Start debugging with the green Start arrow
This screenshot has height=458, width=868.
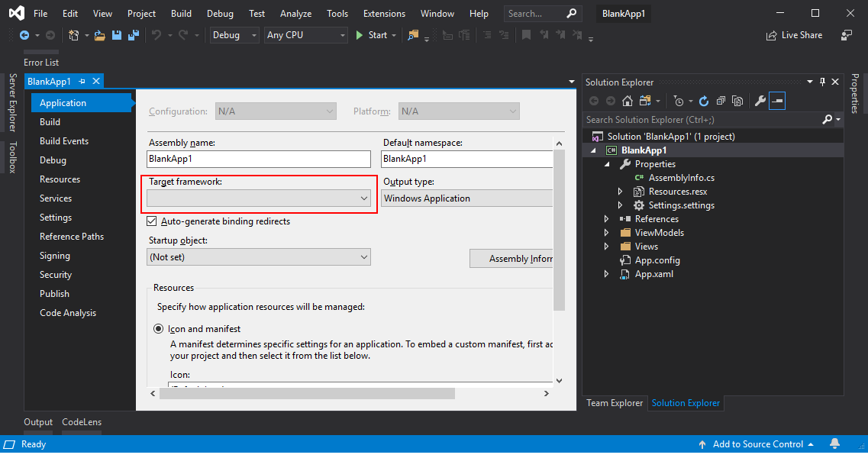tap(359, 35)
